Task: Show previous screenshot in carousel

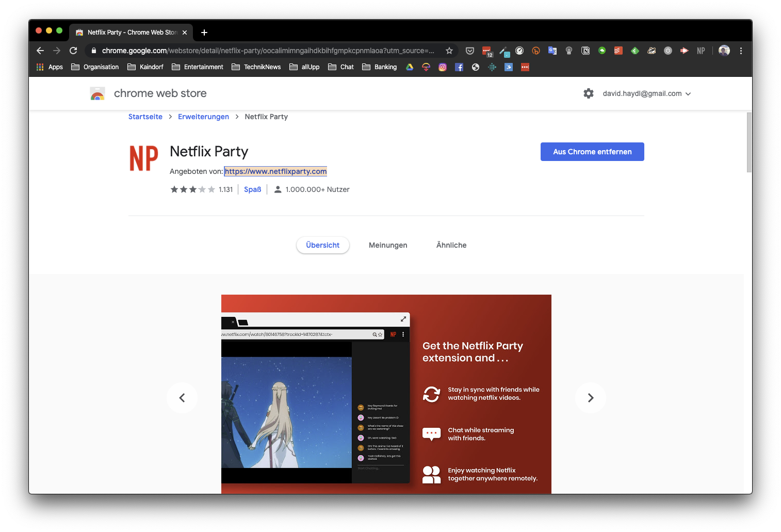Action: pyautogui.click(x=182, y=398)
